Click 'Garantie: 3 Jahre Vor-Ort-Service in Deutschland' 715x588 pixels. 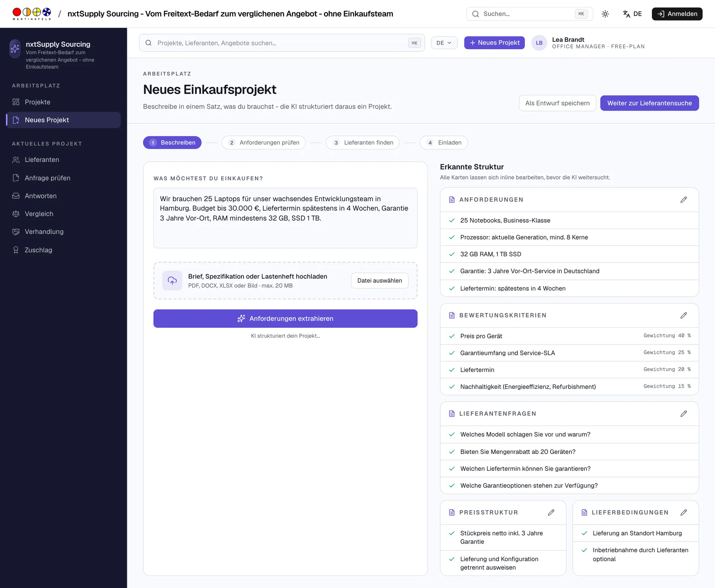coord(530,271)
